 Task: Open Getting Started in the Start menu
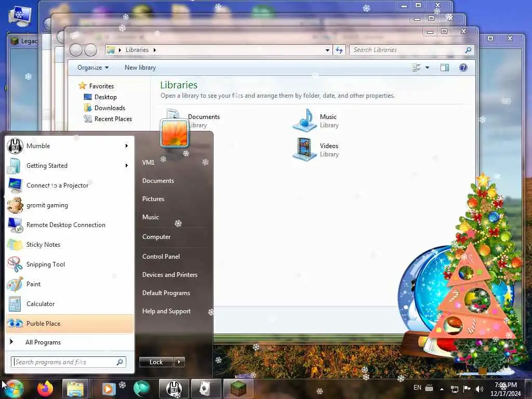(x=70, y=166)
